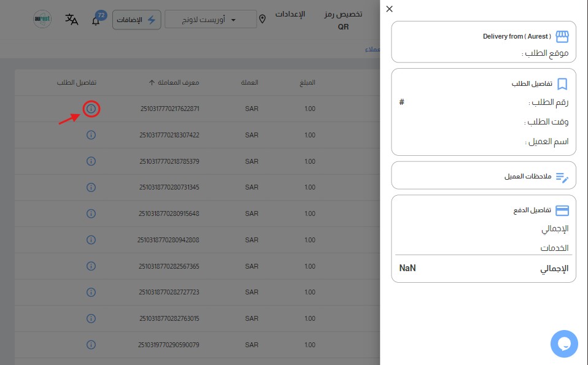Image resolution: width=588 pixels, height=365 pixels.
Task: View order info for transaction 2510318770280731345
Action: 91,188
